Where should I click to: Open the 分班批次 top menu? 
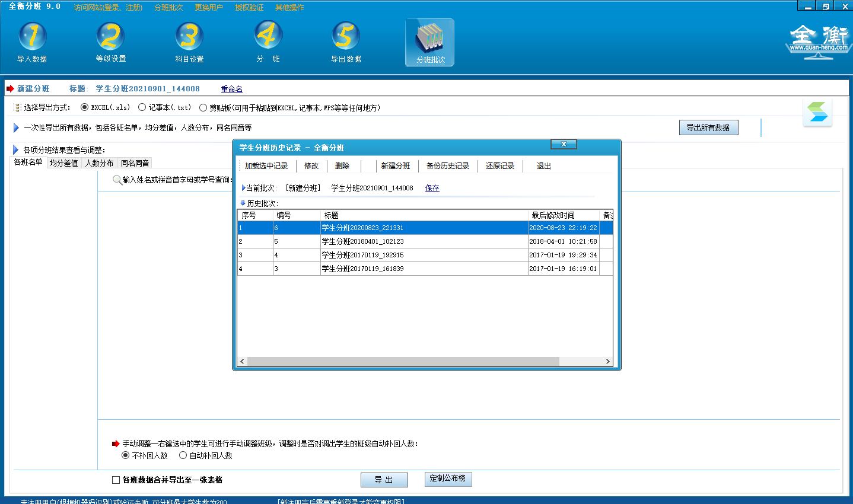click(x=168, y=8)
